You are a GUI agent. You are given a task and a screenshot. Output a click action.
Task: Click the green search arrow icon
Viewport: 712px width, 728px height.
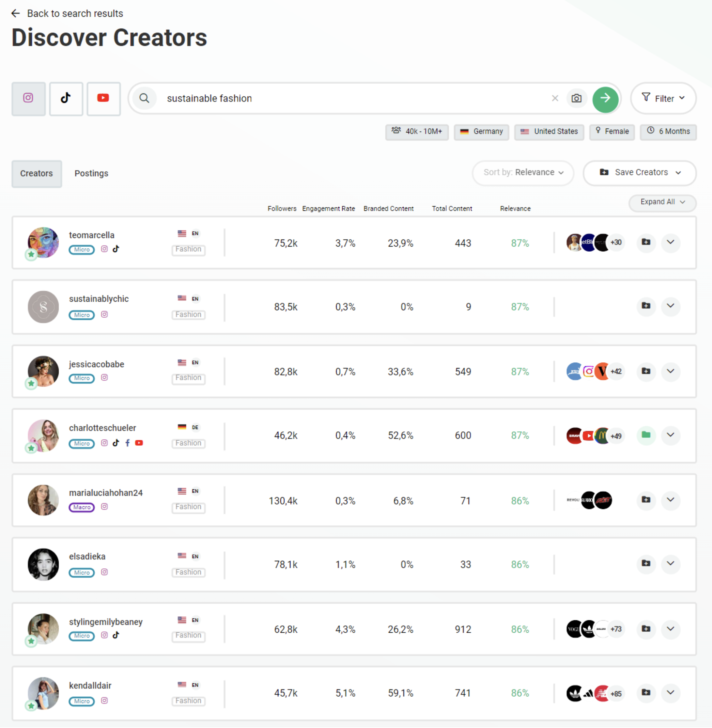tap(605, 99)
